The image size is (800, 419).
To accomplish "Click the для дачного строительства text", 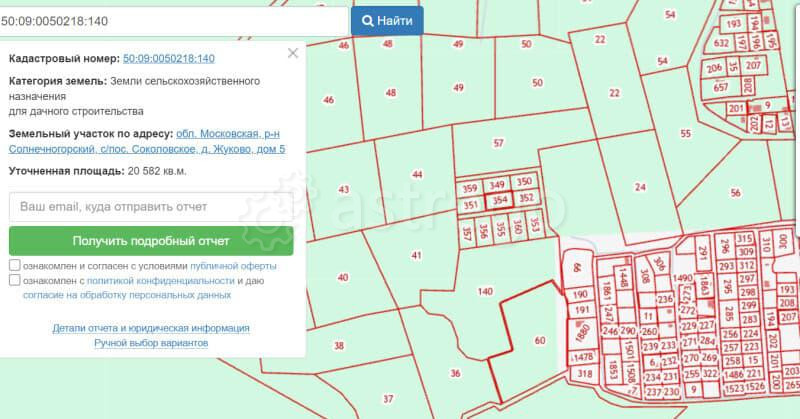I will coord(76,111).
